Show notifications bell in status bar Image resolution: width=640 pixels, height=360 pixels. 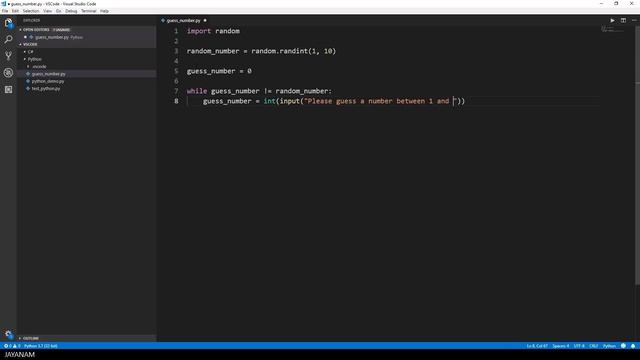633,346
